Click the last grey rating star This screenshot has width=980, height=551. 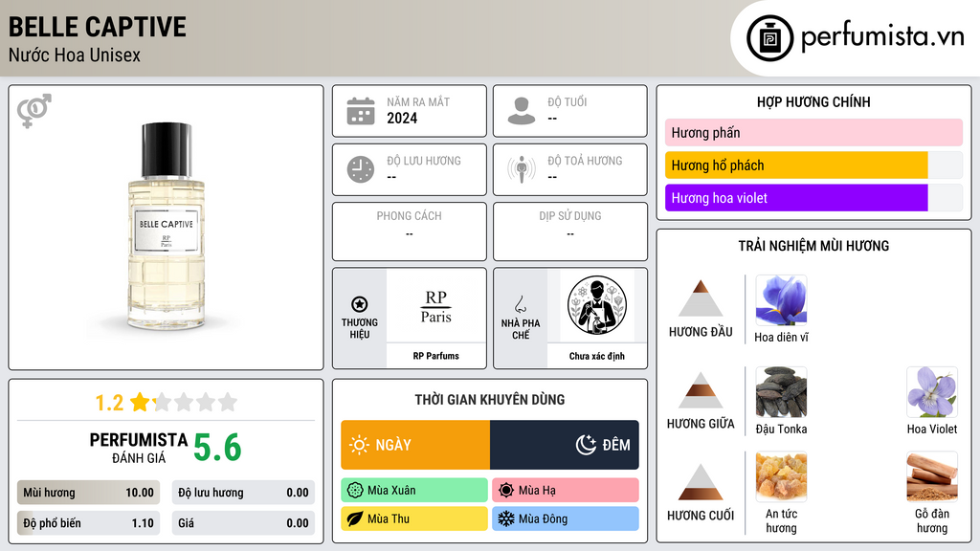pos(228,402)
